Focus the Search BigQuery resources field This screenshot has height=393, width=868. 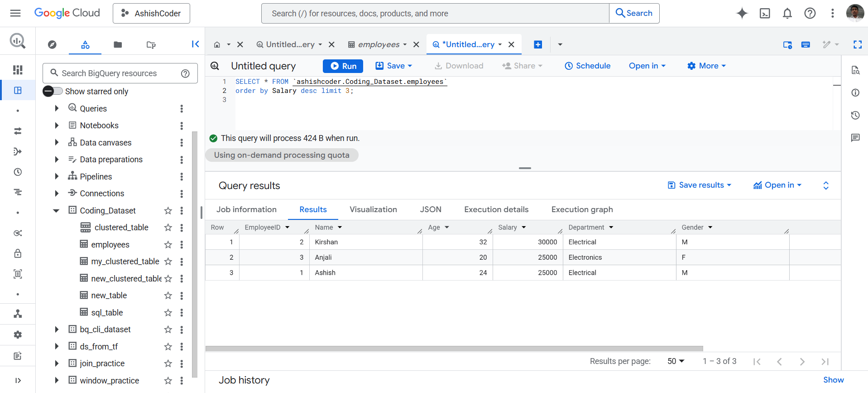point(120,73)
